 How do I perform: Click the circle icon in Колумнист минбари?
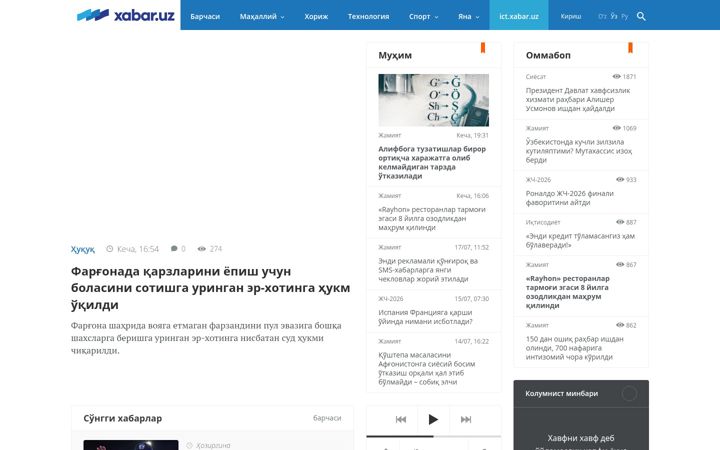coord(629,394)
